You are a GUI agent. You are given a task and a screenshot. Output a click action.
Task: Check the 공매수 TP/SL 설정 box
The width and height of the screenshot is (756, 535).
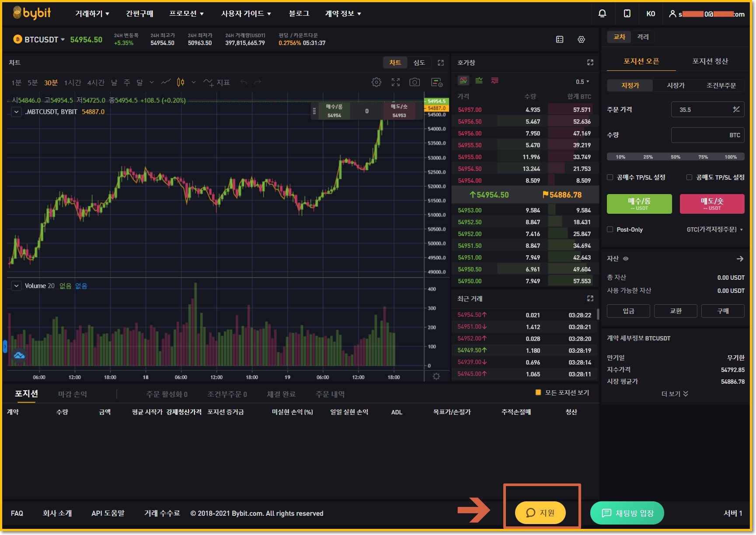[x=610, y=177]
